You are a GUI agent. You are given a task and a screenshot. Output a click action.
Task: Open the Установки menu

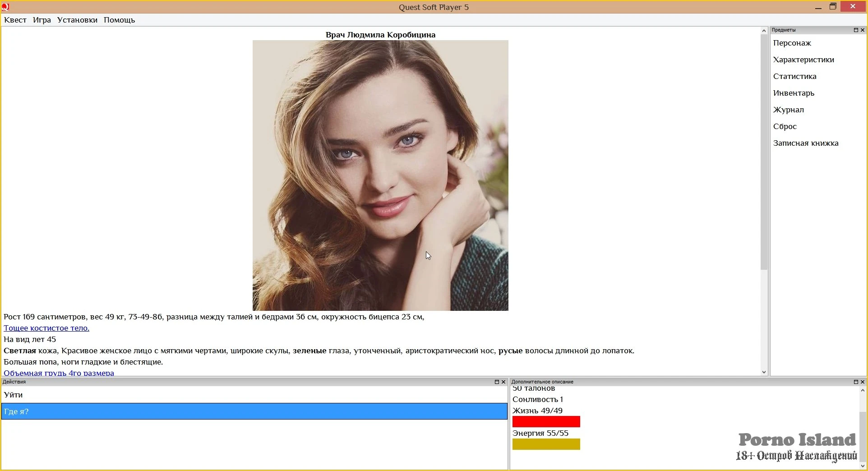[77, 20]
